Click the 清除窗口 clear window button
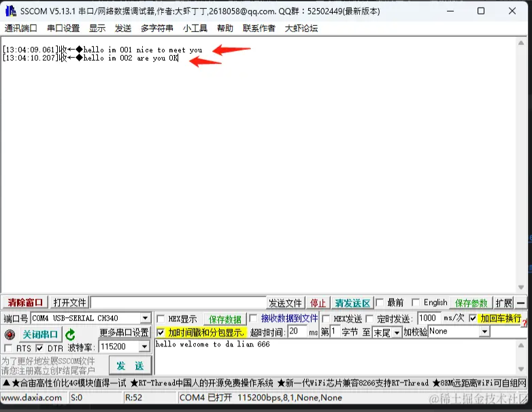532x412 pixels. [25, 303]
